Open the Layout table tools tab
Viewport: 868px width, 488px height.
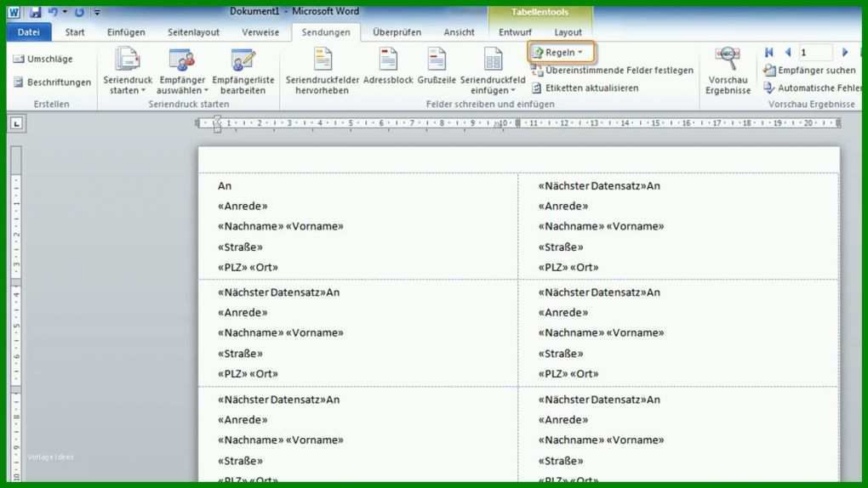[x=568, y=32]
